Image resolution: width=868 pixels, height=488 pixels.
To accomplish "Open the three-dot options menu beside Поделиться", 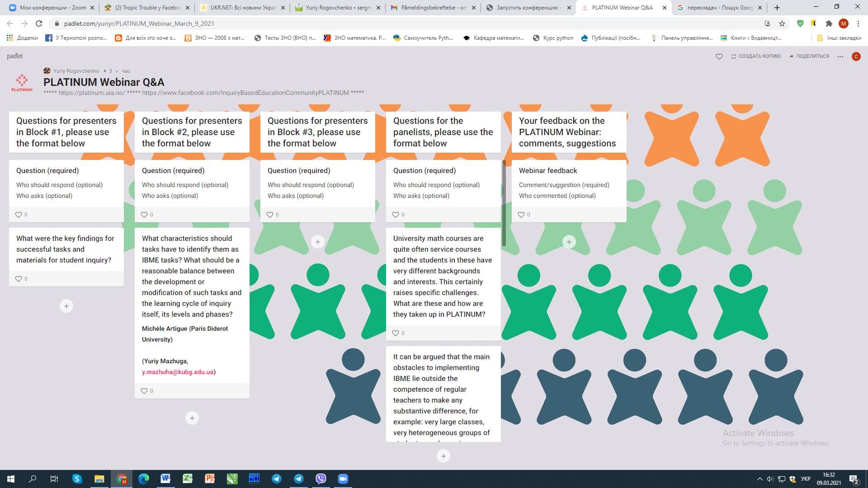I will (x=840, y=56).
